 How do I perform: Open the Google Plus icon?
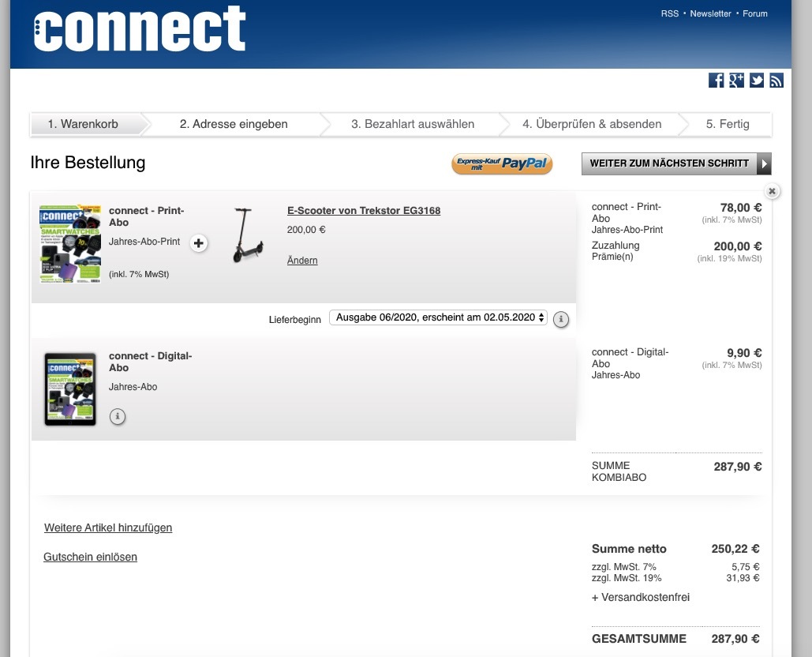coord(736,81)
